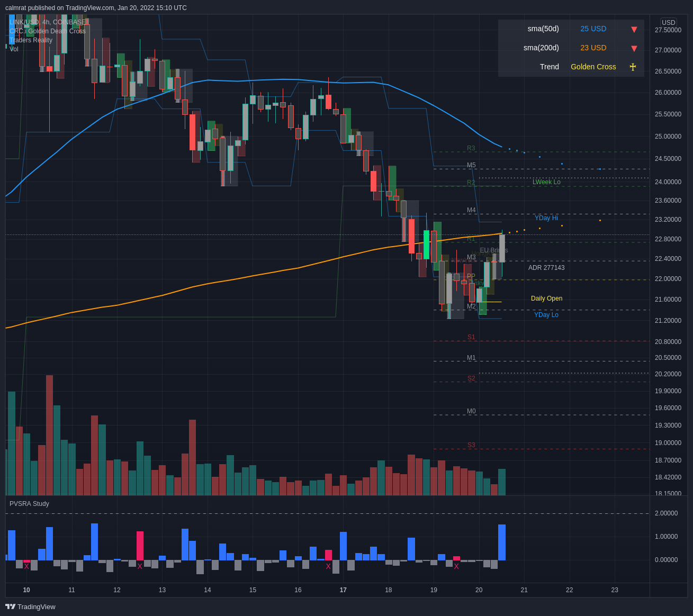Click the 13 date on time axis
Screen dimensions: 693x616
[x=162, y=590]
